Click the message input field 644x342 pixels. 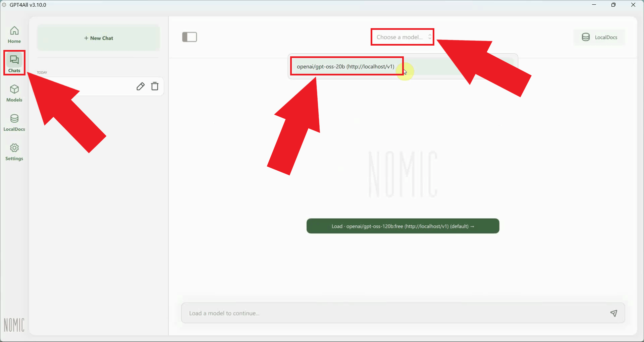[369, 313]
